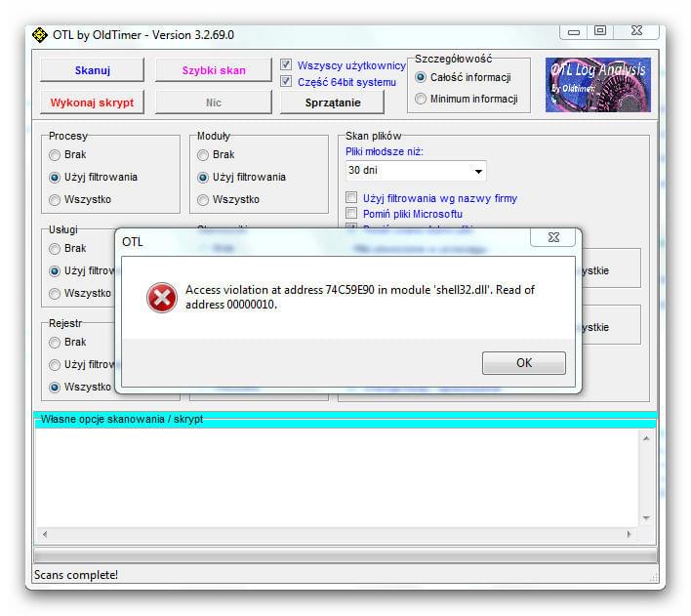The image size is (691, 616).
Task: Click the script area scroll up arrow
Action: (x=646, y=438)
